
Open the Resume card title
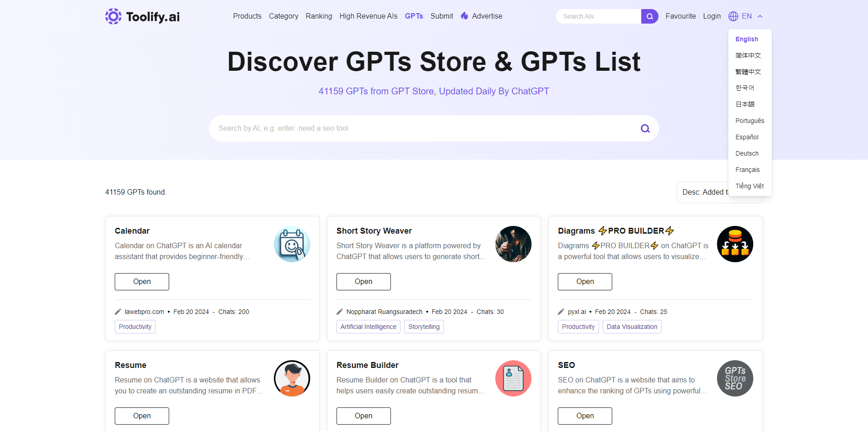point(131,365)
